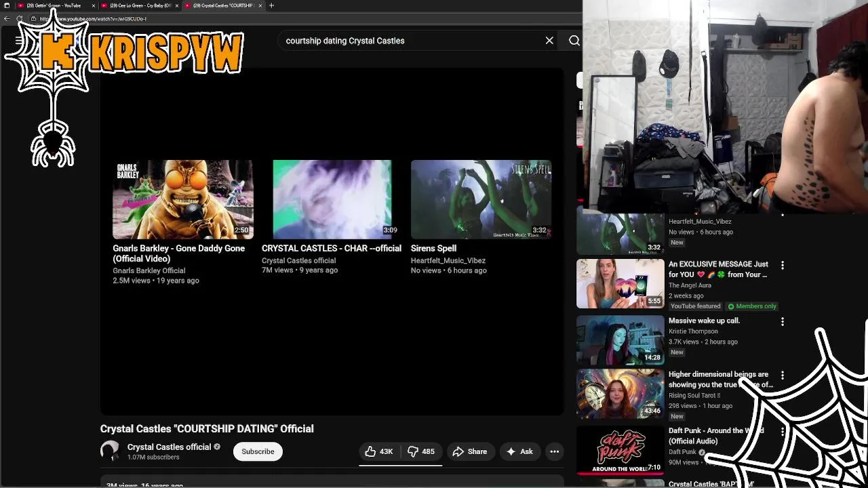868x488 pixels.
Task: Open options menu for Higher dimensional beings video
Action: point(783,375)
